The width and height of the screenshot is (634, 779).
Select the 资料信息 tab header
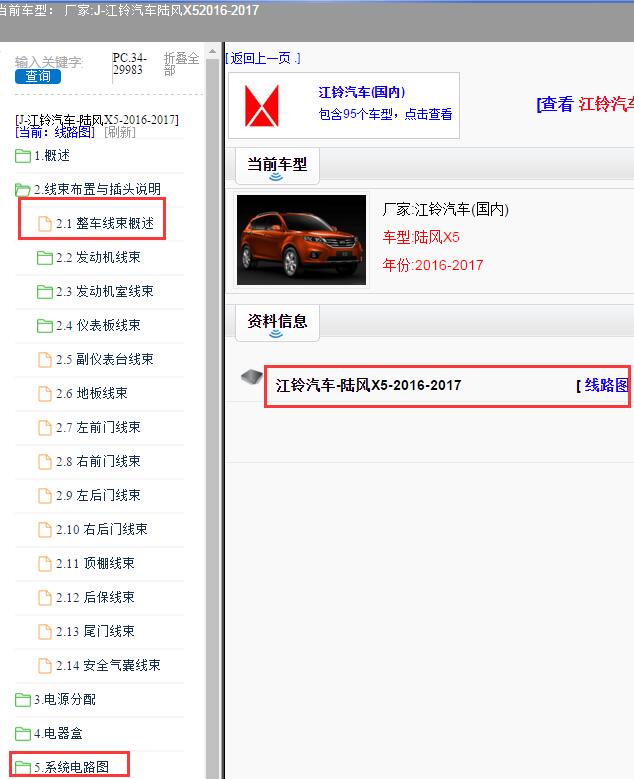coord(277,322)
